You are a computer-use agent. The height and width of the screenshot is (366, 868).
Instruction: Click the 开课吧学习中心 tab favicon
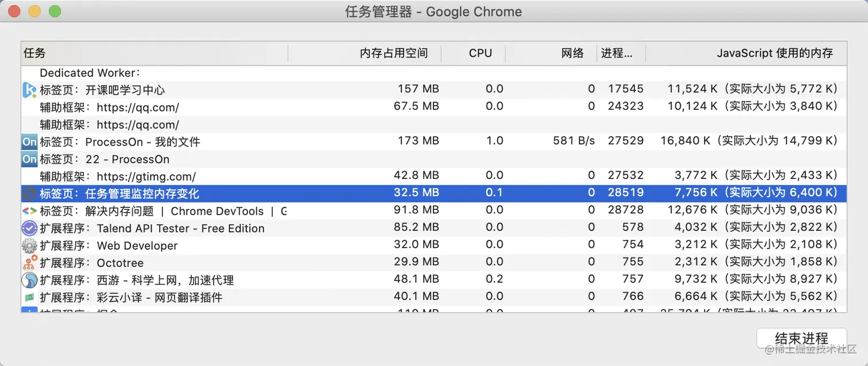(29, 90)
